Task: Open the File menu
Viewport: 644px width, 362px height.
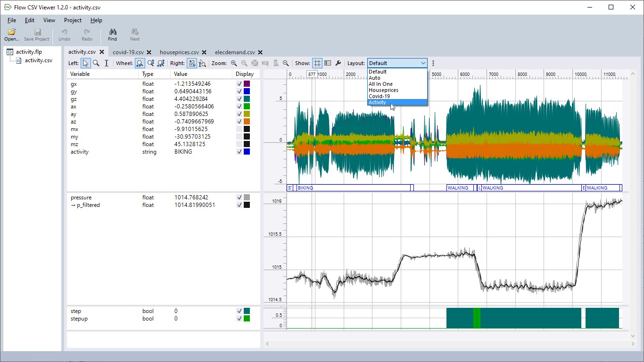Action: click(x=12, y=20)
